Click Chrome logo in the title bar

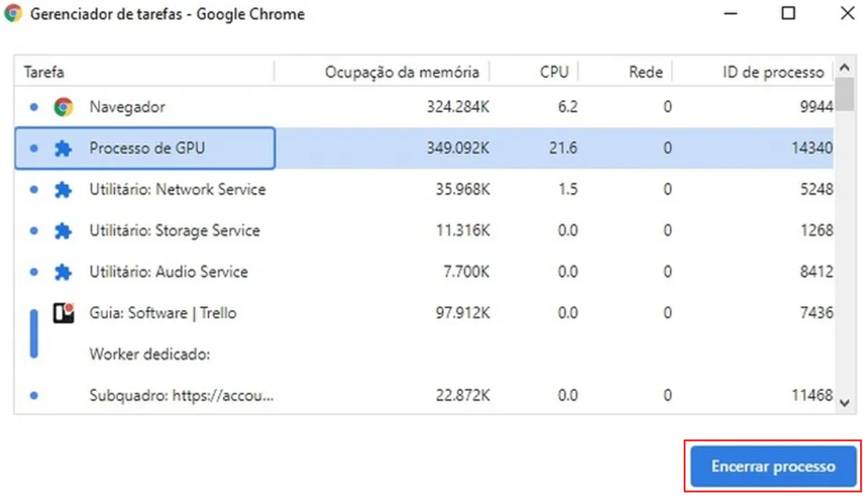pyautogui.click(x=13, y=14)
